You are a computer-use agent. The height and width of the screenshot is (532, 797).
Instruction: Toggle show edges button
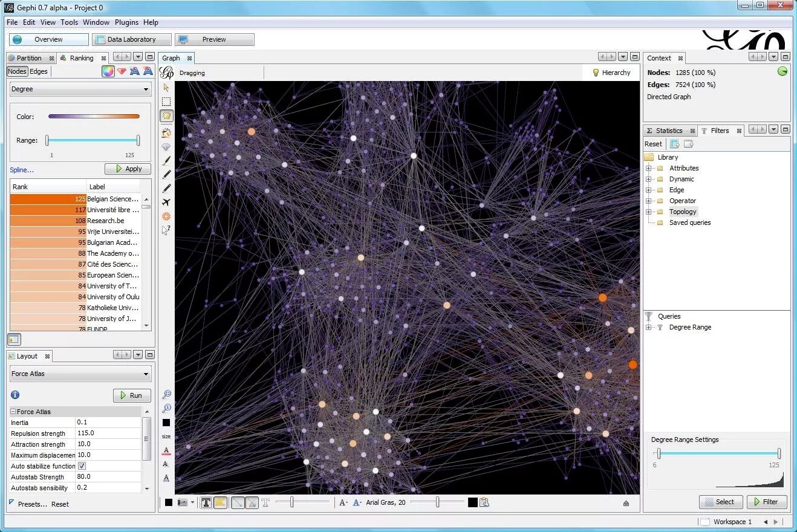(x=238, y=502)
